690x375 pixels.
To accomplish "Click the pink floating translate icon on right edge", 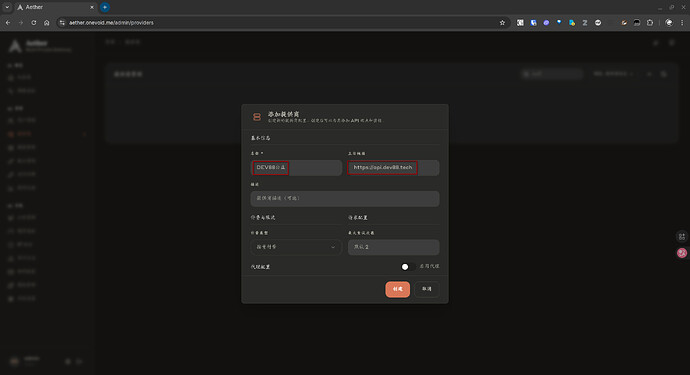I will [682, 253].
